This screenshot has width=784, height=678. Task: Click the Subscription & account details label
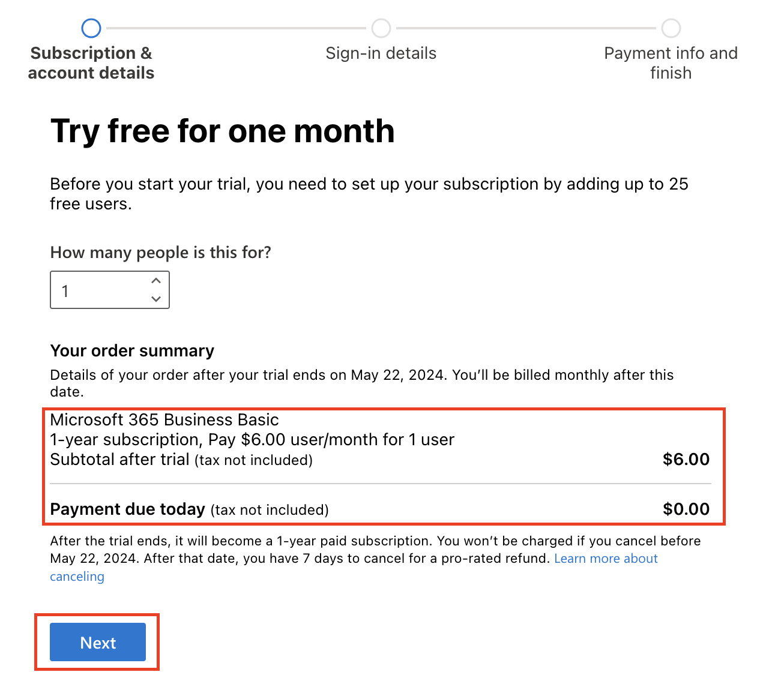tap(91, 63)
